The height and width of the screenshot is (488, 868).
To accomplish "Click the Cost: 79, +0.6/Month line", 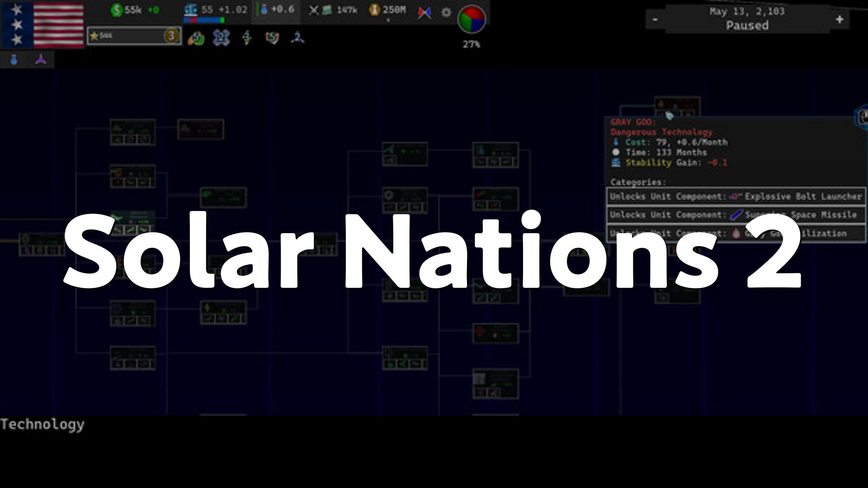I will [670, 142].
